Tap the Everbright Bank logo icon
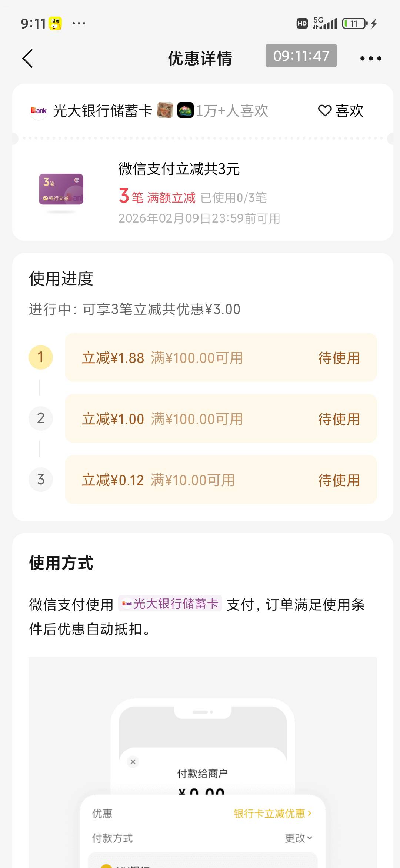The width and height of the screenshot is (400, 868). coord(39,111)
